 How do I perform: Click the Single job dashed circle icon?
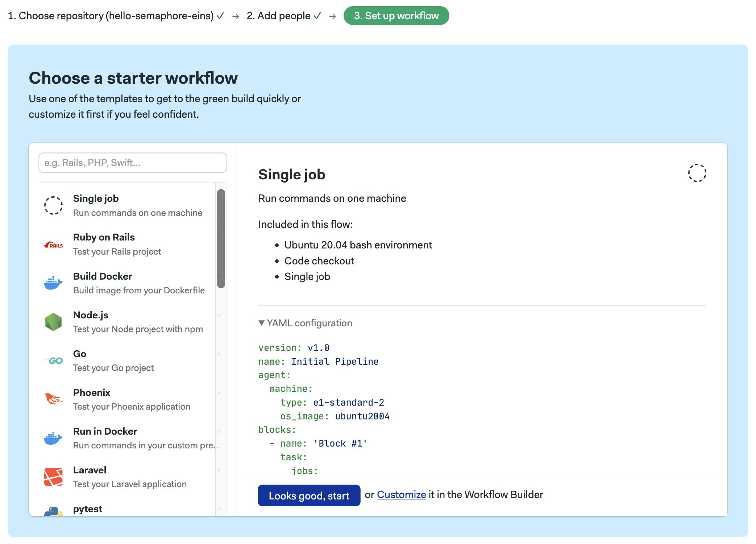(54, 205)
